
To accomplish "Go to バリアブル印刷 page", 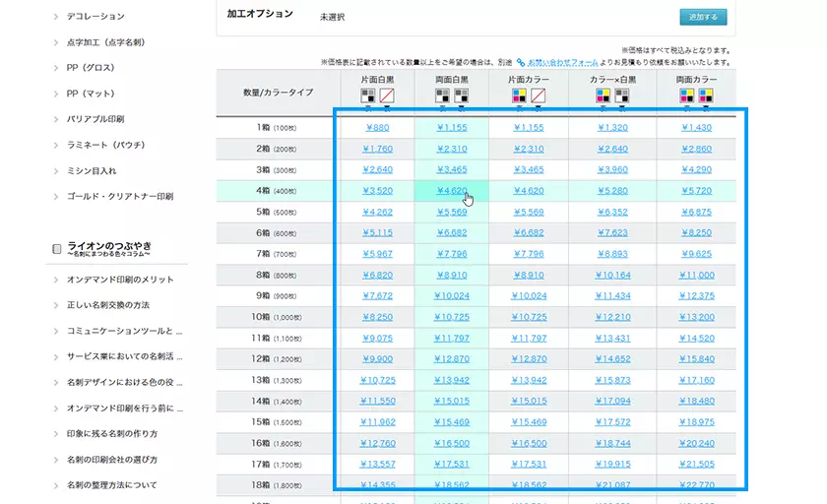I will coord(95,119).
